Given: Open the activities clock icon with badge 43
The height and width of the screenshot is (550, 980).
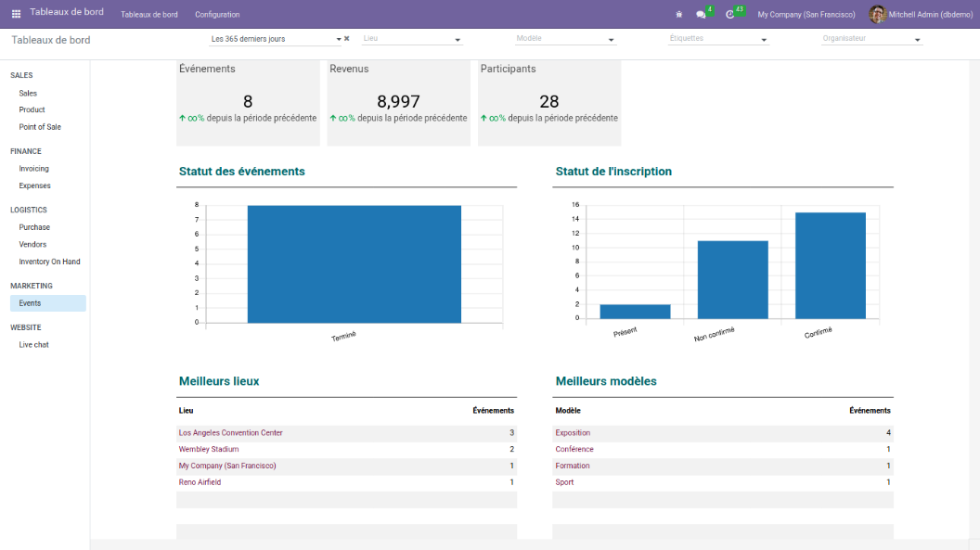Looking at the screenshot, I should click(x=730, y=15).
